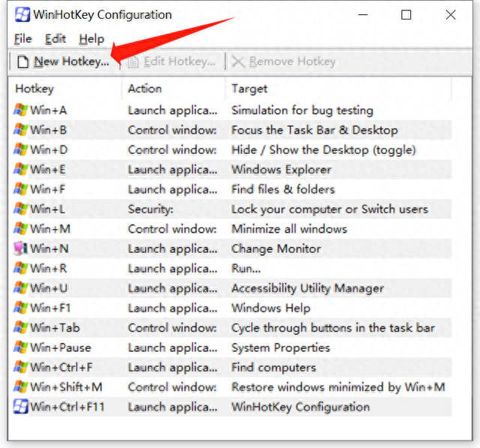Click the Edit Hotkey document icon

point(133,62)
